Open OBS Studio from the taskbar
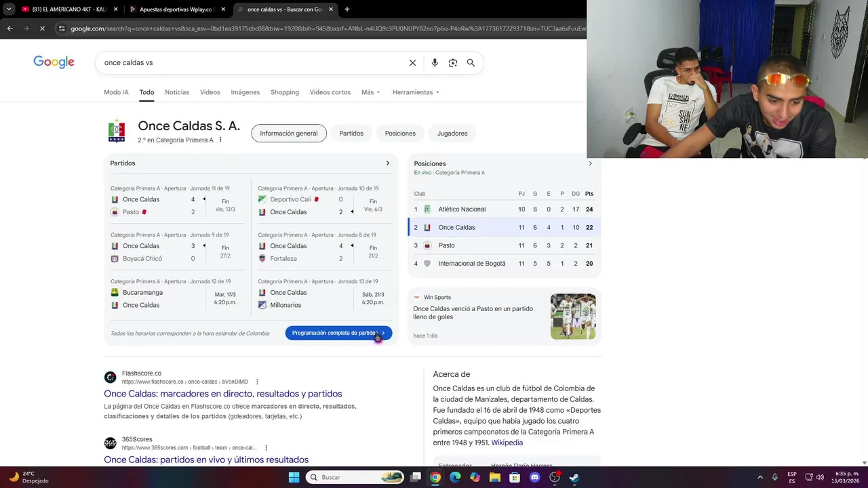This screenshot has height=488, width=868. click(555, 477)
